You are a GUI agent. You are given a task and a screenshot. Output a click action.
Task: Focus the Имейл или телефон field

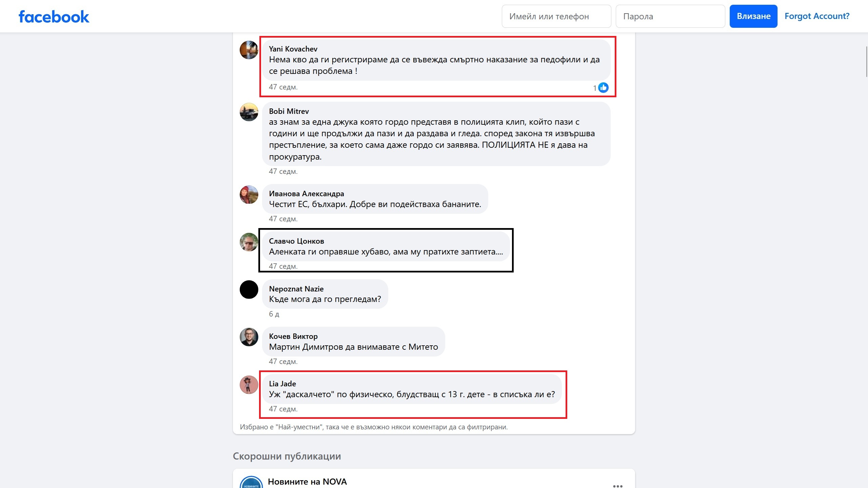556,16
